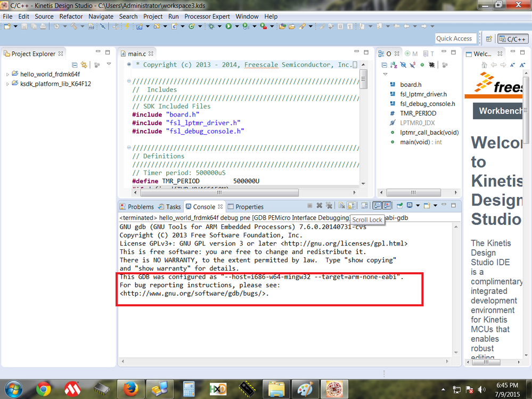Click Reduce font icon in Welcome view
532x399 pixels.
tap(512, 65)
